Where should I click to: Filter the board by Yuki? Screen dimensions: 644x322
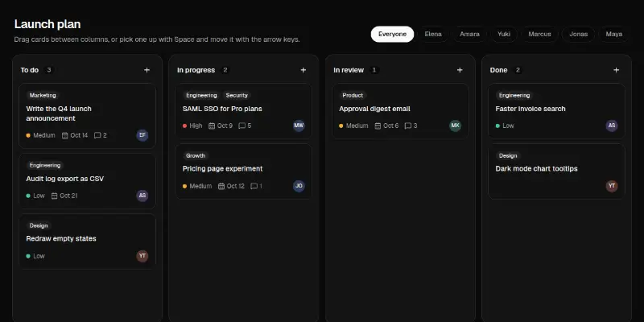click(x=504, y=34)
